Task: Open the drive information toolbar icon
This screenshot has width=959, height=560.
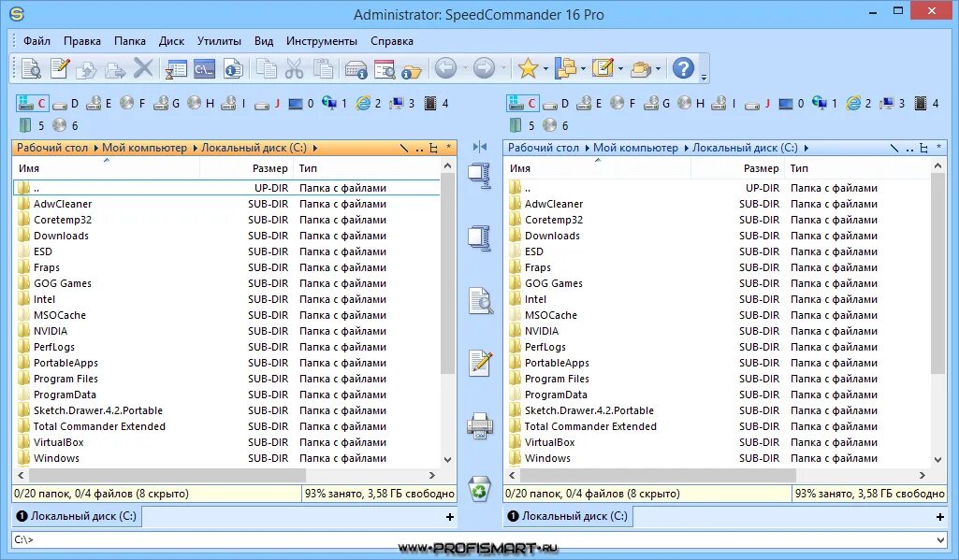Action: coord(356,70)
